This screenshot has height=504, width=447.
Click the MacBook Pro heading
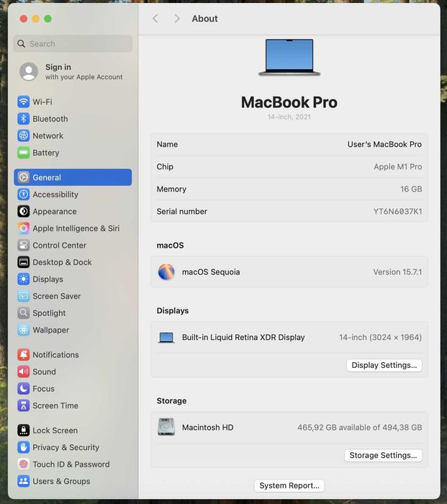[289, 102]
